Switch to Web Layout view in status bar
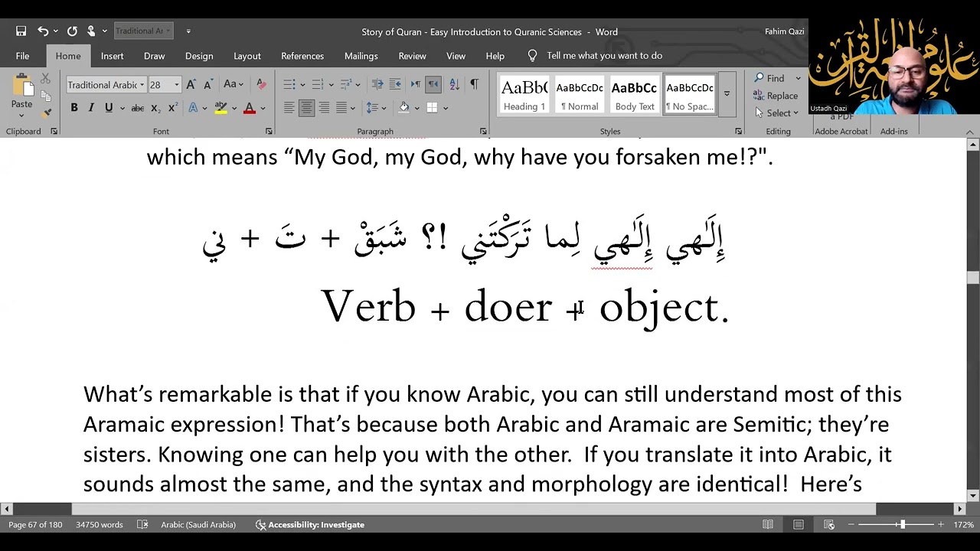The width and height of the screenshot is (980, 551). tap(829, 524)
